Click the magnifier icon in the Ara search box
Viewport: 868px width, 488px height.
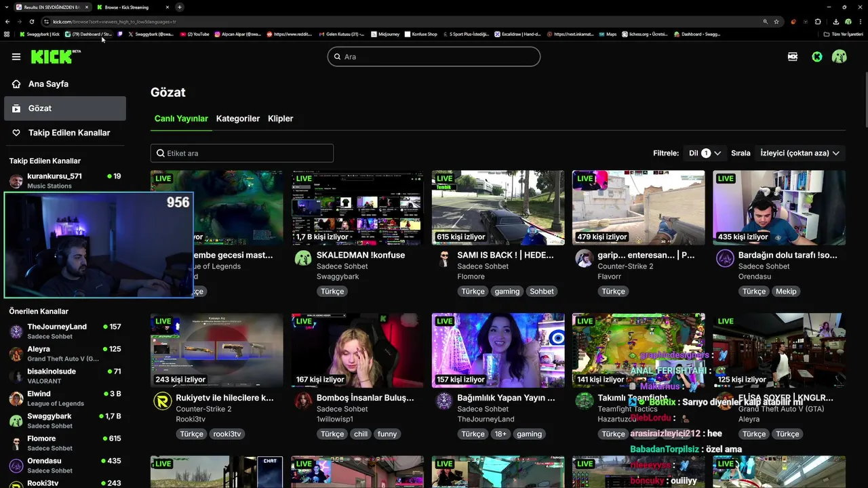tap(336, 57)
